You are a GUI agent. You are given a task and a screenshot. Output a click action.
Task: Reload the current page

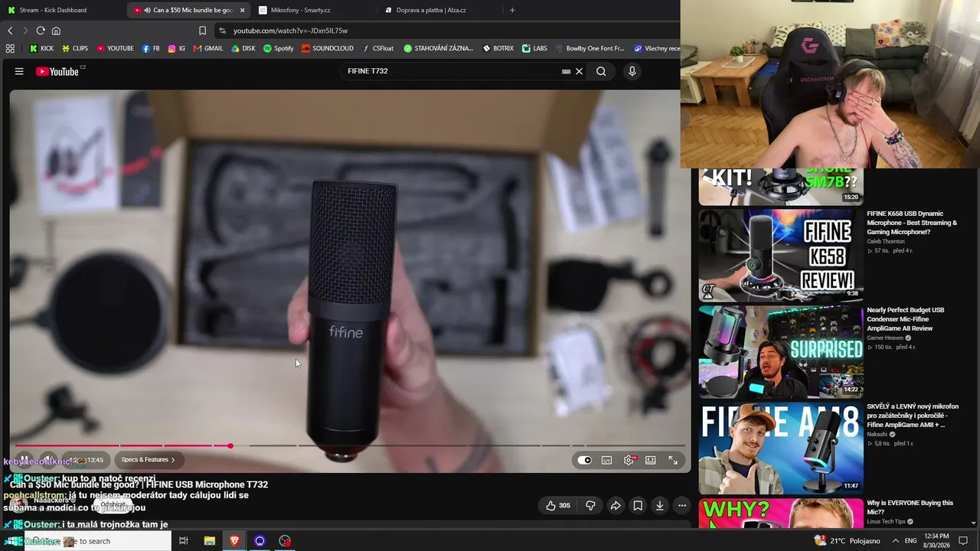tap(41, 31)
